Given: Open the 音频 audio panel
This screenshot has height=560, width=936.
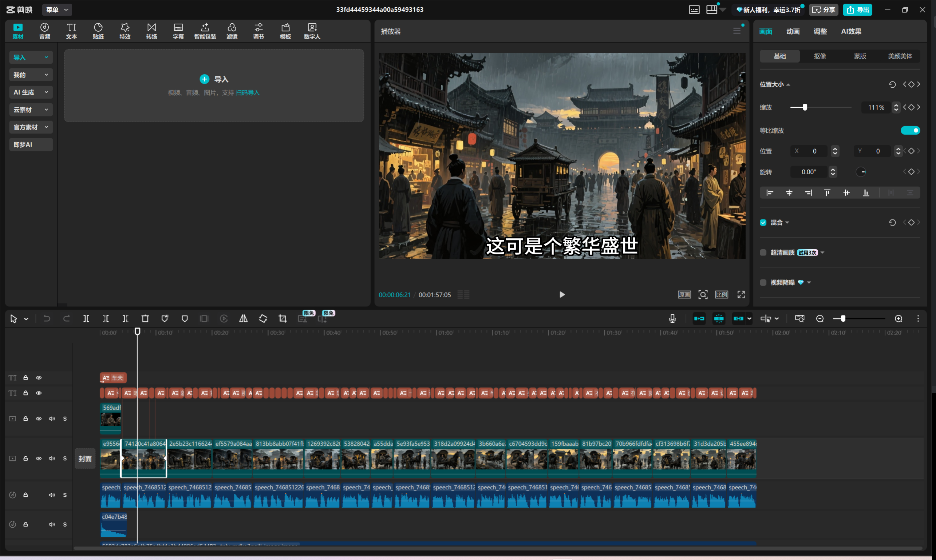Looking at the screenshot, I should click(x=44, y=31).
